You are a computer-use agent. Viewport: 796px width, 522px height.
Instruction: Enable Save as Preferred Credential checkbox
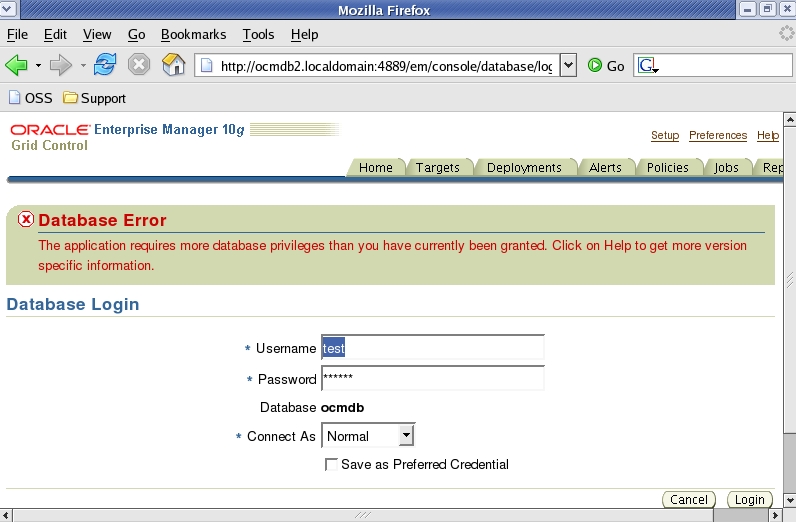[x=331, y=465]
